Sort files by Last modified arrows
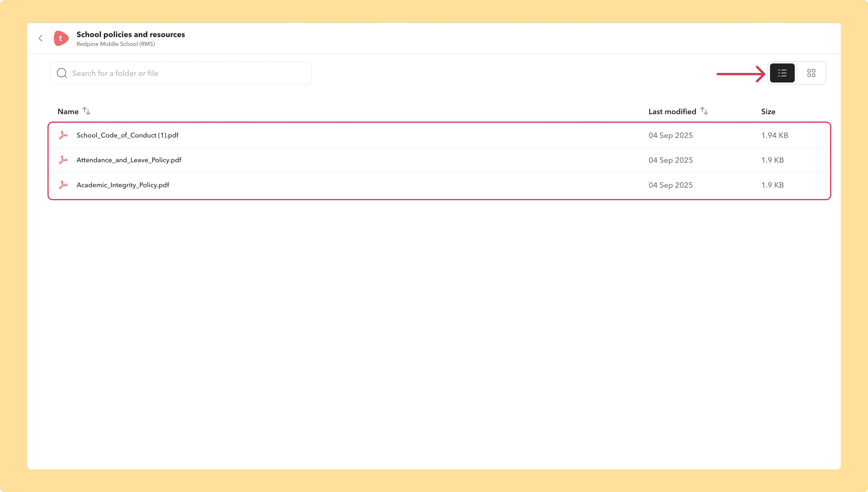Screen dimensions: 868x492 (x=704, y=111)
